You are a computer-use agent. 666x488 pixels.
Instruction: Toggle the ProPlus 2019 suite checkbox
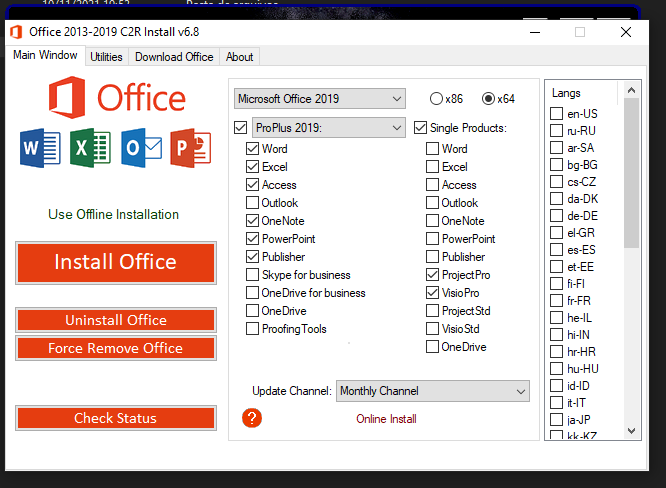tap(240, 127)
